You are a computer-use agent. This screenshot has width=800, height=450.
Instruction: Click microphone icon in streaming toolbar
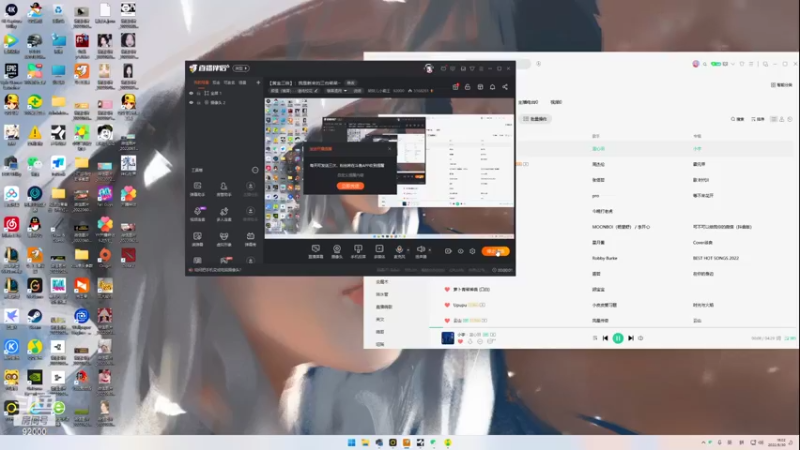(399, 251)
